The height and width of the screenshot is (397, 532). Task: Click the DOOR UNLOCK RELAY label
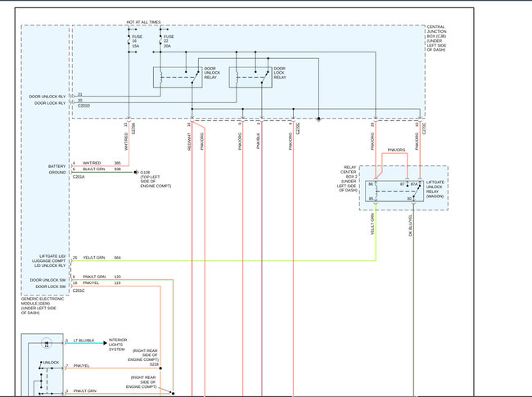(x=212, y=73)
